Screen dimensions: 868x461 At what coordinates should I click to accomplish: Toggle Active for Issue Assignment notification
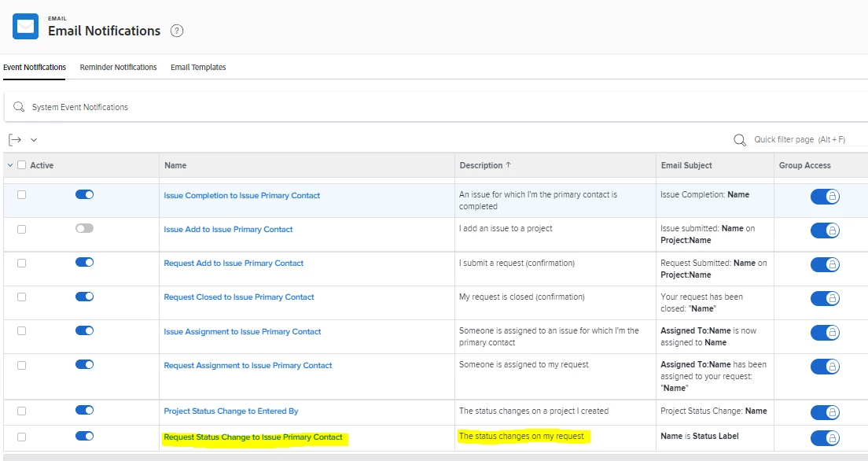click(x=85, y=330)
